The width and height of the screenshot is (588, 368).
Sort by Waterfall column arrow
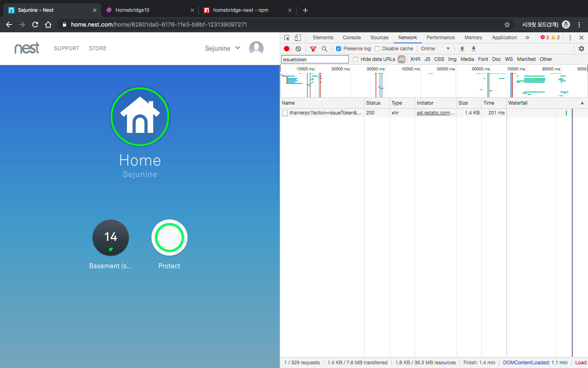point(582,103)
